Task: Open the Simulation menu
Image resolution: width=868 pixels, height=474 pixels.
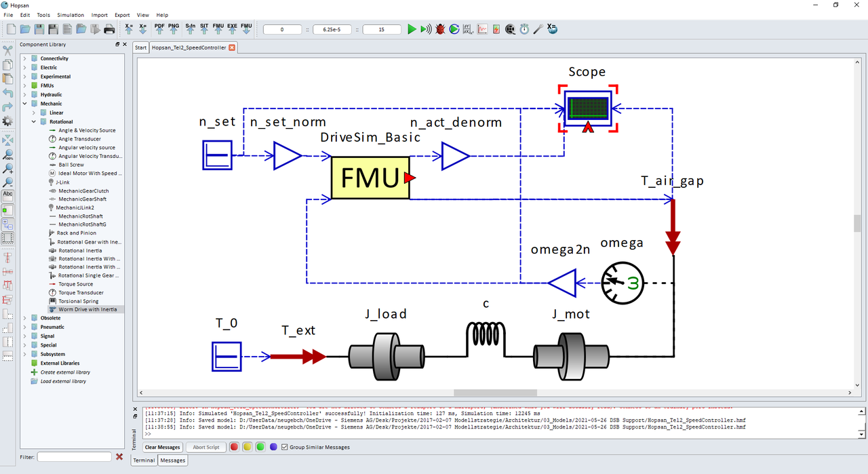Action: coord(71,15)
